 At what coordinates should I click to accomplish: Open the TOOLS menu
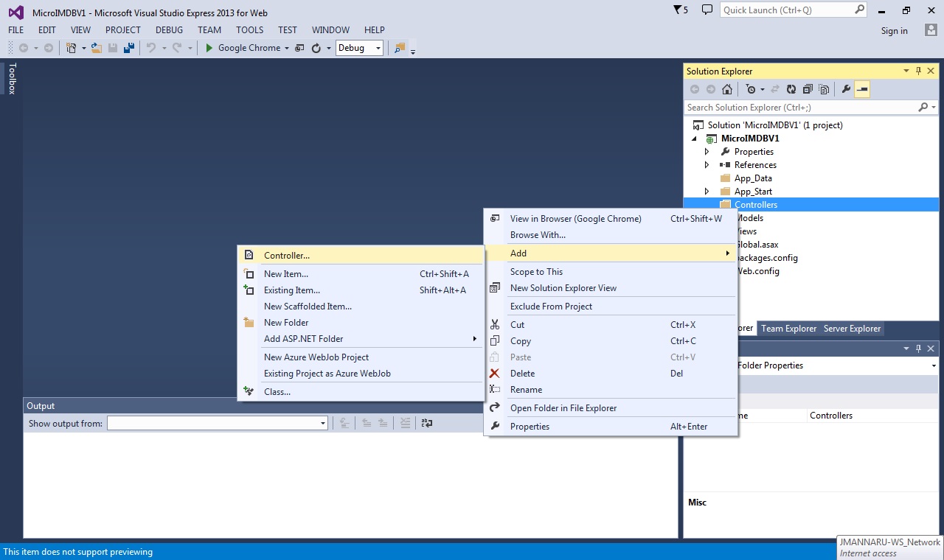tap(249, 30)
